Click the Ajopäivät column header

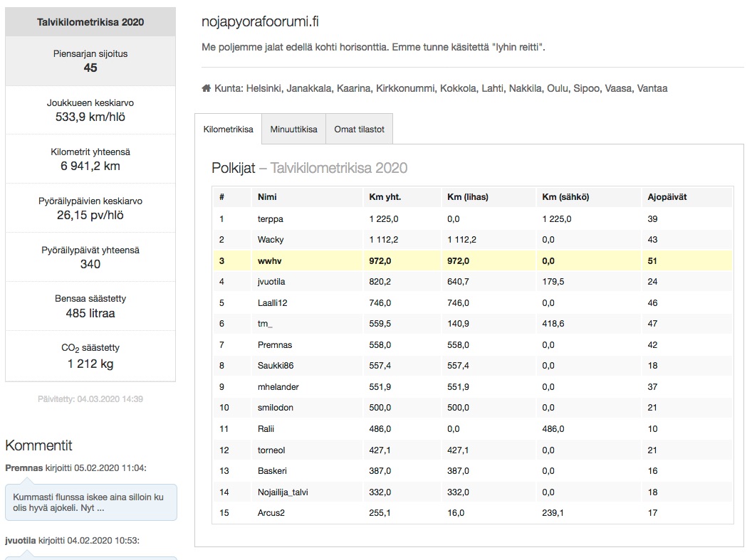point(667,197)
